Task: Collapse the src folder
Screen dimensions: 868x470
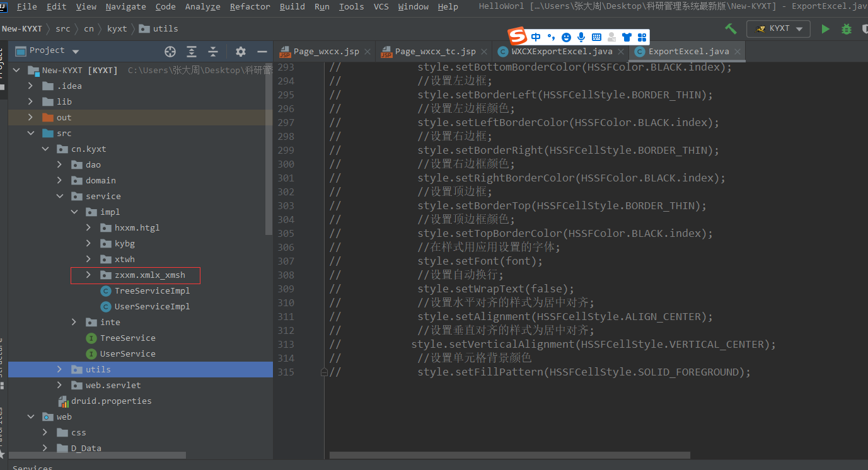Action: click(x=31, y=133)
